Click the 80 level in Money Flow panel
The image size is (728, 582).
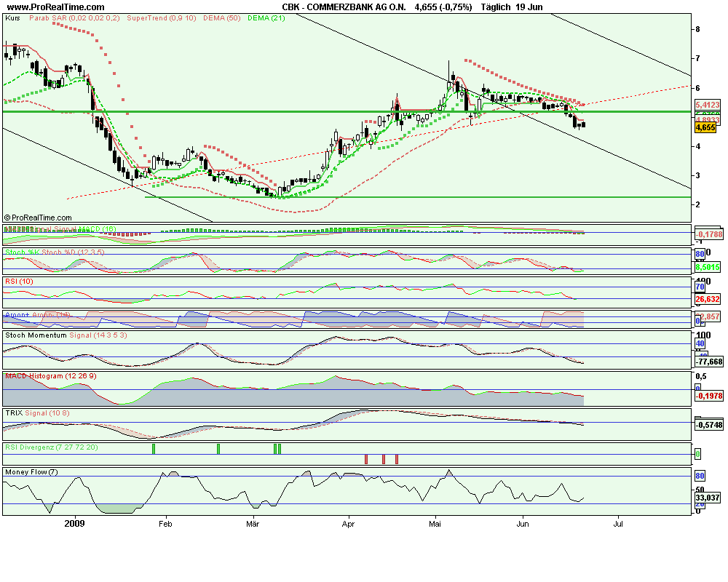click(x=700, y=476)
